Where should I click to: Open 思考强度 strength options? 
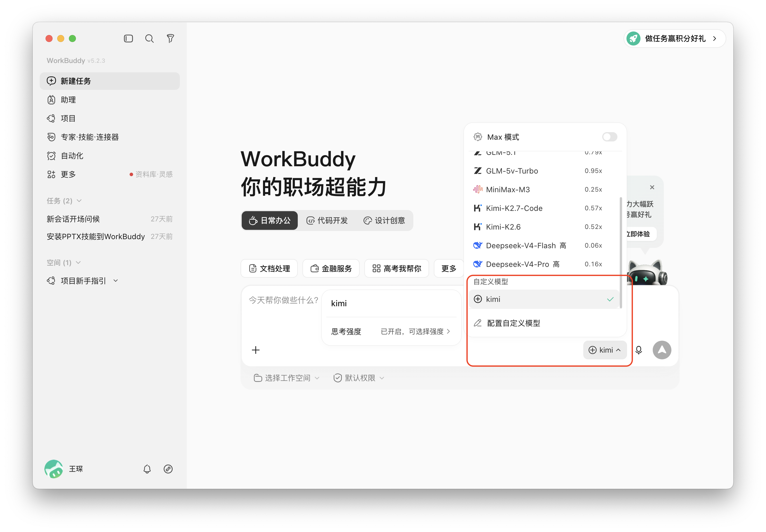(x=391, y=332)
